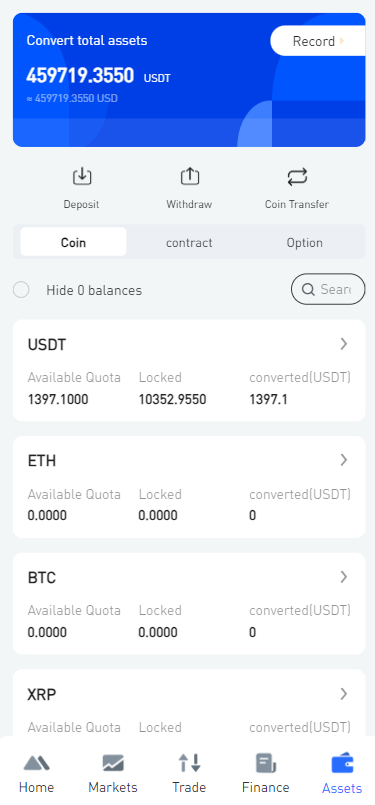Expand the XRP asset chevron
The height and width of the screenshot is (805, 375).
344,694
